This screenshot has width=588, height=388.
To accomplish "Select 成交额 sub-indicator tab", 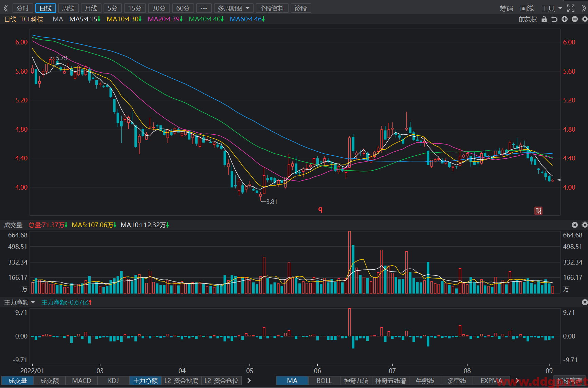I will coord(50,381).
